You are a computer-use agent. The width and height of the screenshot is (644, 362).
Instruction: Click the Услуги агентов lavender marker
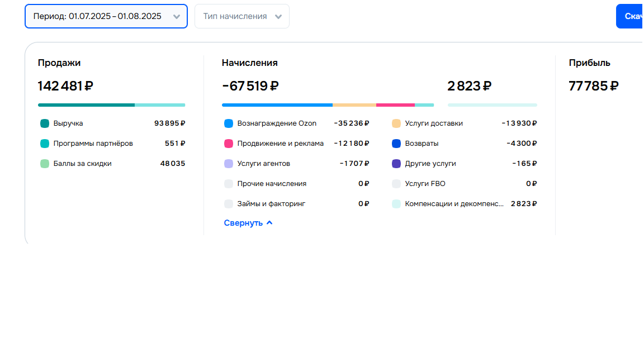coord(228,164)
